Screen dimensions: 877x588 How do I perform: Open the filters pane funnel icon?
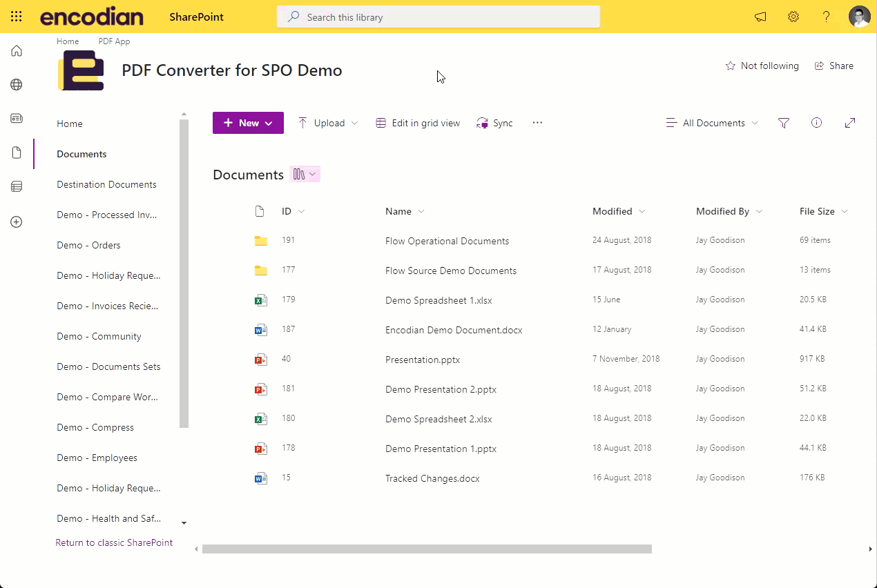784,123
